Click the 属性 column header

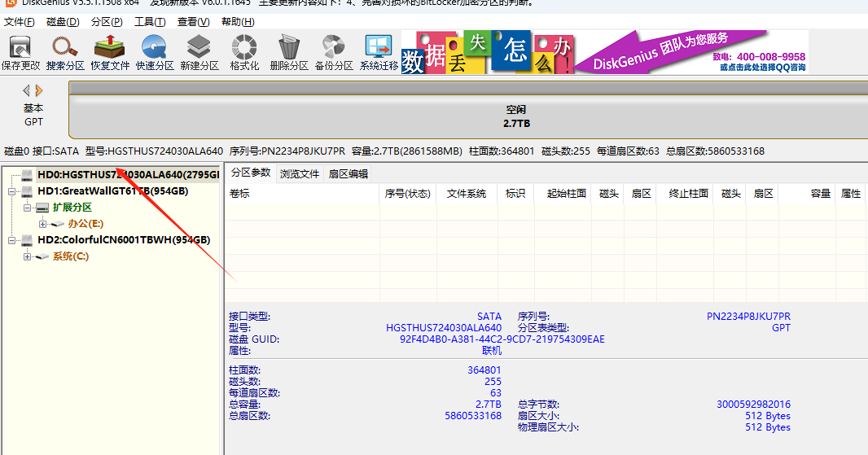point(851,193)
